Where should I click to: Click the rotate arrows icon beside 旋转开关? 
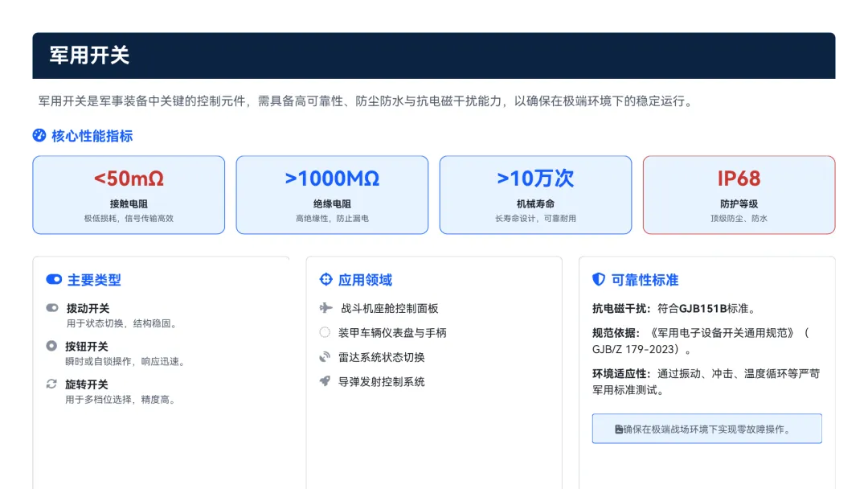coord(51,384)
